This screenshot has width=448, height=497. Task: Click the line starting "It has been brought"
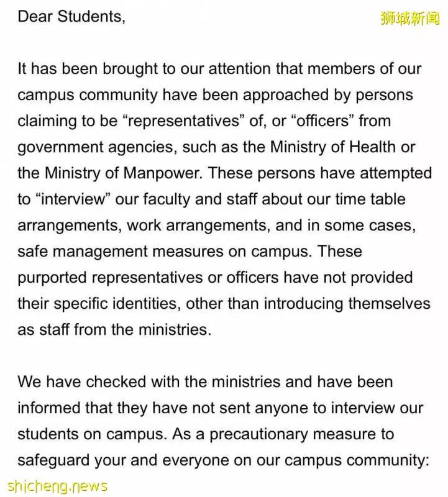pyautogui.click(x=219, y=69)
